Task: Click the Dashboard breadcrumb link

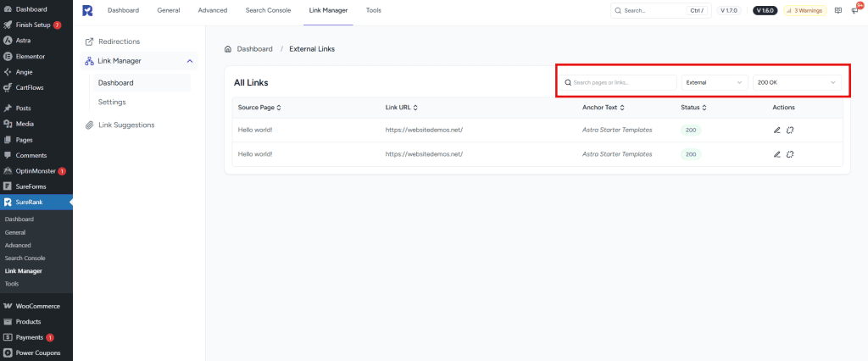Action: point(254,48)
